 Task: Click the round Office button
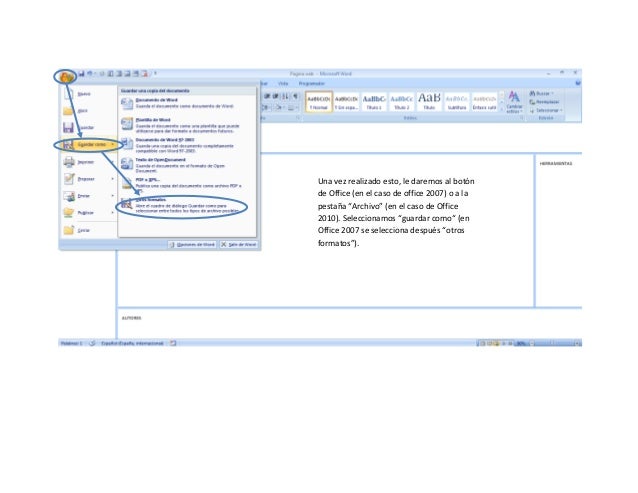66,76
